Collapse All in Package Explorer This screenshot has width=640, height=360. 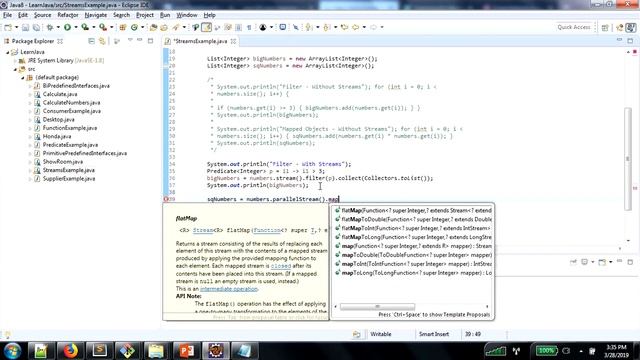tap(91, 41)
